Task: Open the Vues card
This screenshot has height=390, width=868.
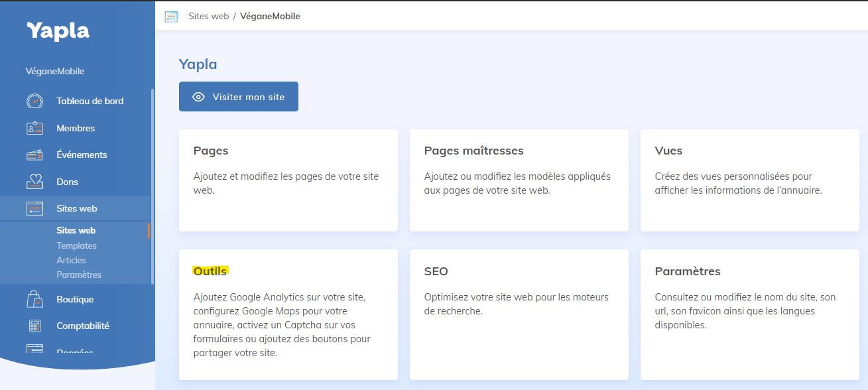Action: (749, 180)
